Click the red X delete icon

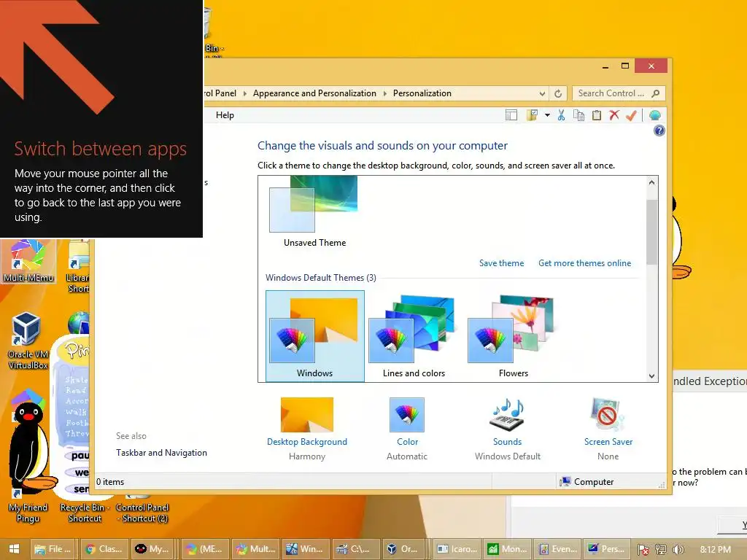(614, 115)
